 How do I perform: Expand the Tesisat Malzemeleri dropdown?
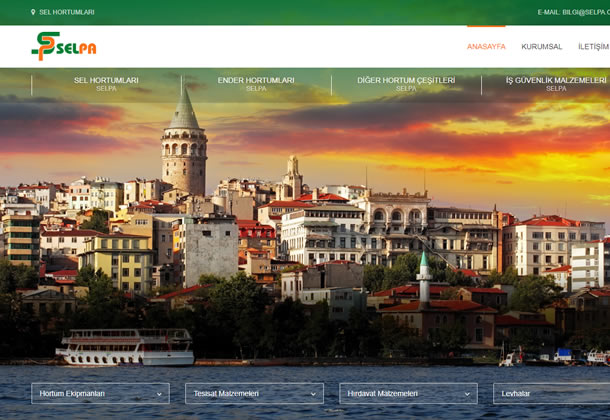(x=254, y=394)
